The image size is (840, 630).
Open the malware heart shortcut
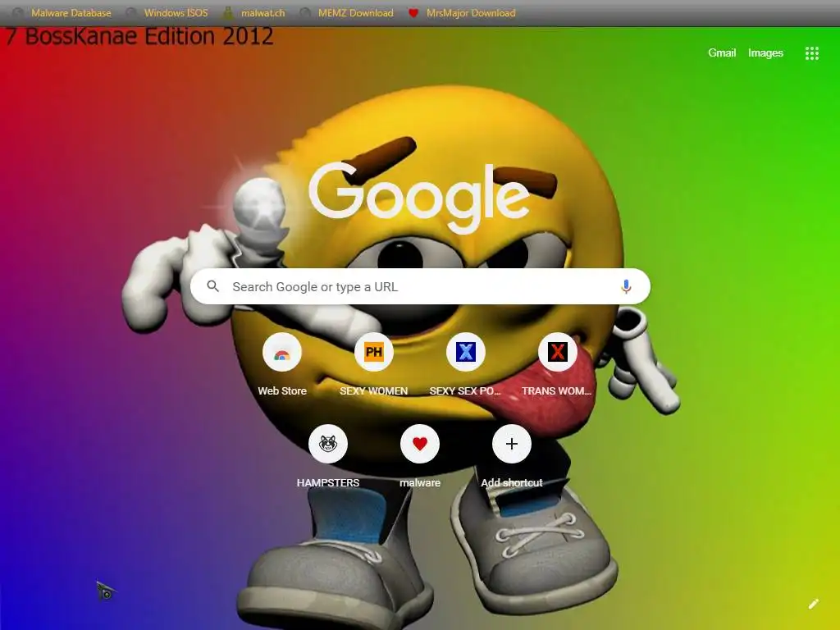(419, 444)
